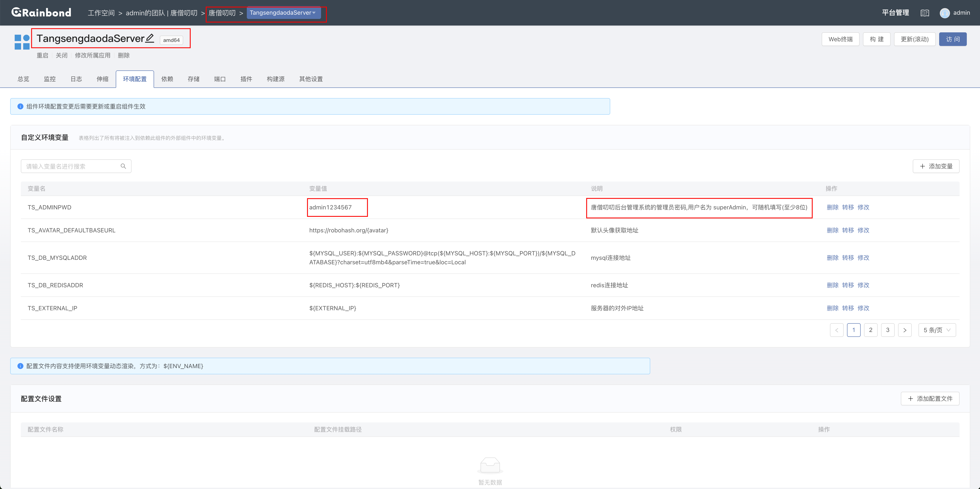Switch to the 日志 tab
Image resolution: width=980 pixels, height=489 pixels.
(x=76, y=79)
